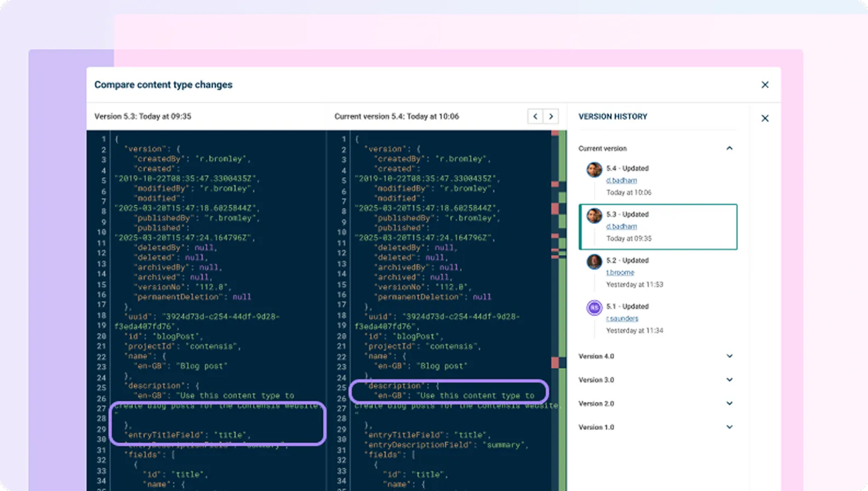Expand Version 4.0 history group
The width and height of the screenshot is (868, 491).
click(729, 356)
